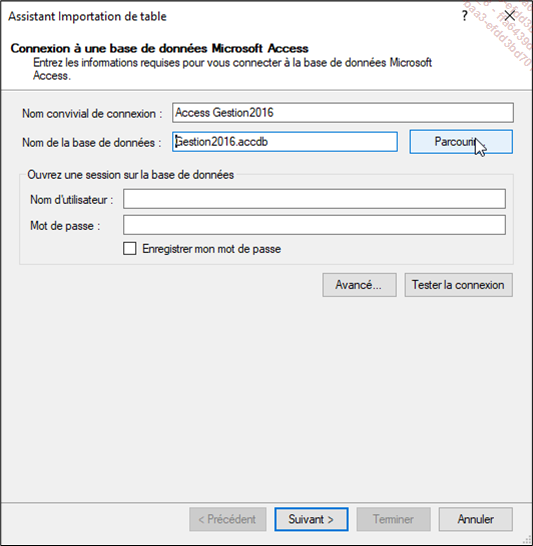533x546 pixels.
Task: Focus the Nom d'utilisateur input field
Action: click(314, 199)
